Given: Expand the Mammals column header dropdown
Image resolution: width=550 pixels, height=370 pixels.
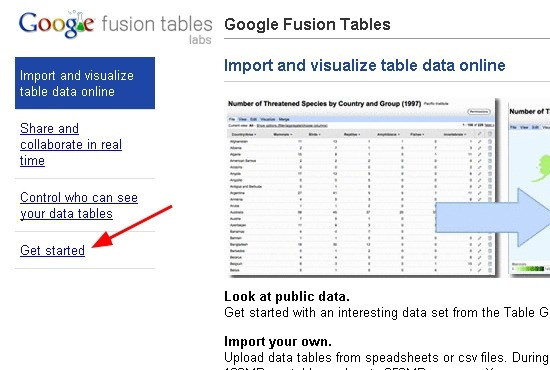Looking at the screenshot, I should point(291,135).
